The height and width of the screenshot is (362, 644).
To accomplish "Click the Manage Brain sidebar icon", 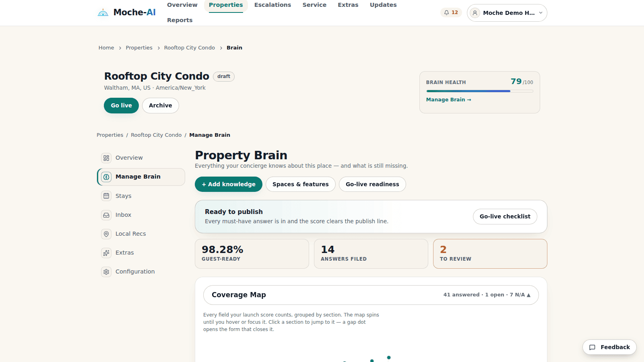I will coord(106,177).
